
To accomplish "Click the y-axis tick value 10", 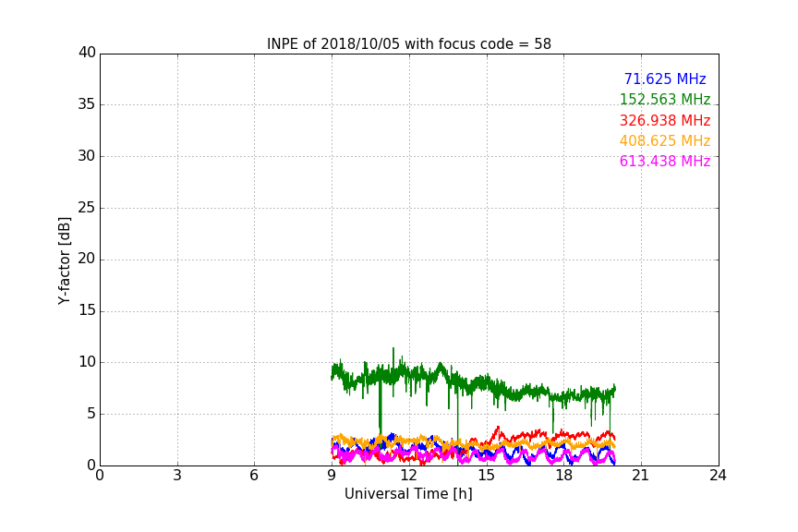I will point(87,362).
